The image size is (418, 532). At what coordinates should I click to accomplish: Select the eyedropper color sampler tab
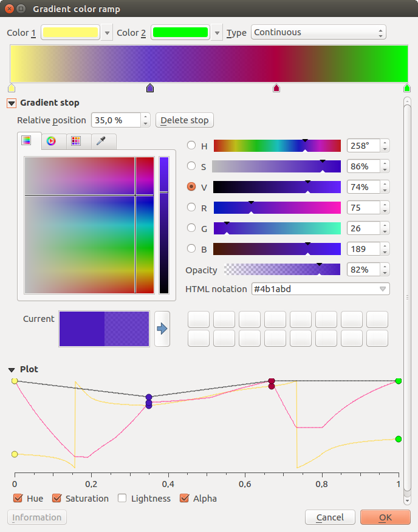pyautogui.click(x=102, y=141)
